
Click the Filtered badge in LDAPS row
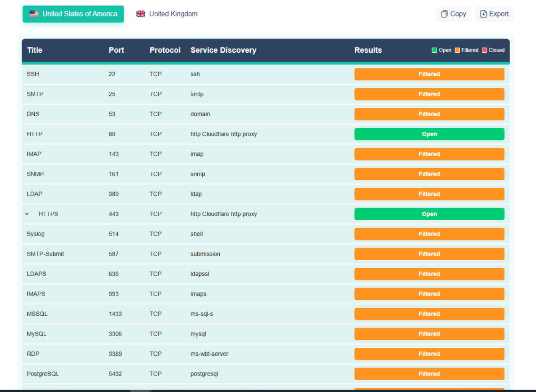pos(429,274)
